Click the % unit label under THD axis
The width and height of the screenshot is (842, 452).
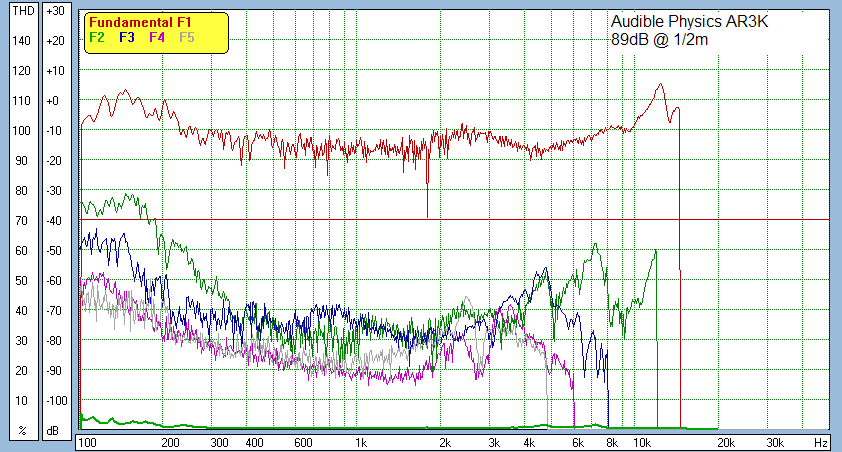tap(22, 431)
